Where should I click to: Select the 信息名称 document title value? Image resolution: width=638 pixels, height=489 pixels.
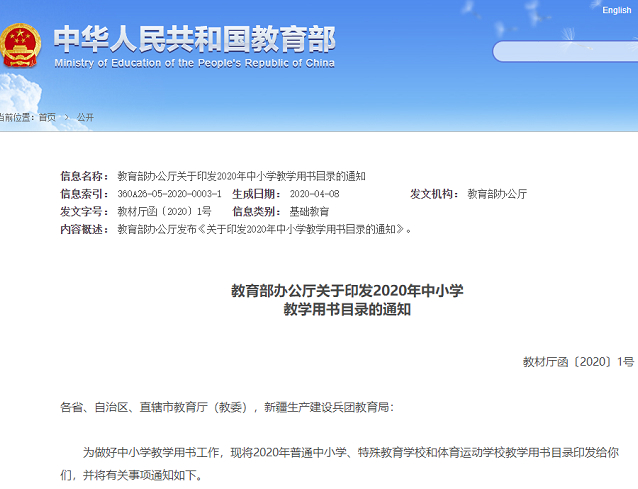(241, 176)
